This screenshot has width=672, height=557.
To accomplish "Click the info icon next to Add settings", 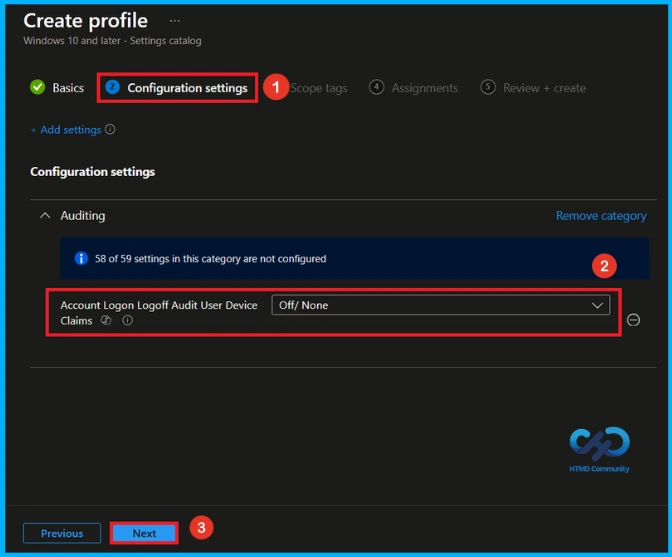I will tap(110, 129).
